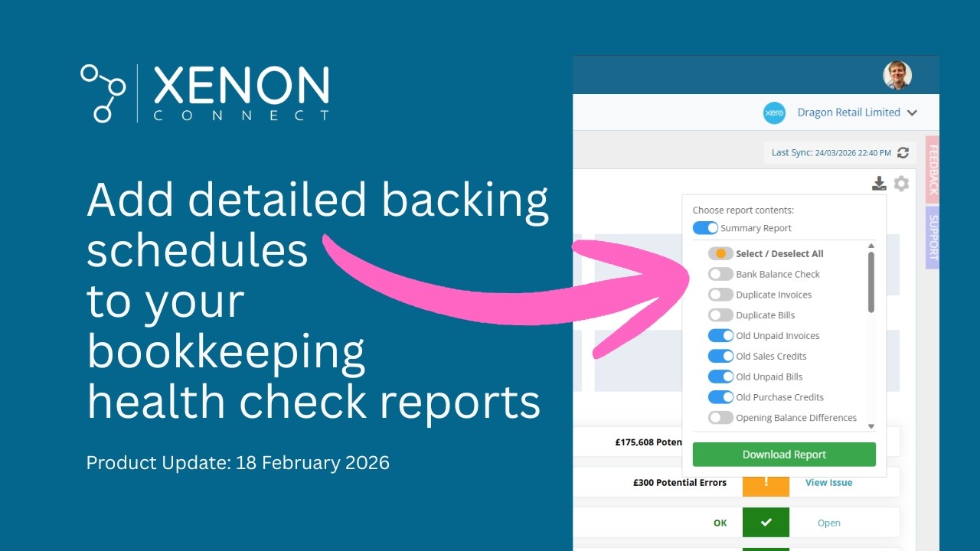Viewport: 980px width, 551px height.
Task: Enable the Bank Balance Check toggle
Action: pos(720,274)
